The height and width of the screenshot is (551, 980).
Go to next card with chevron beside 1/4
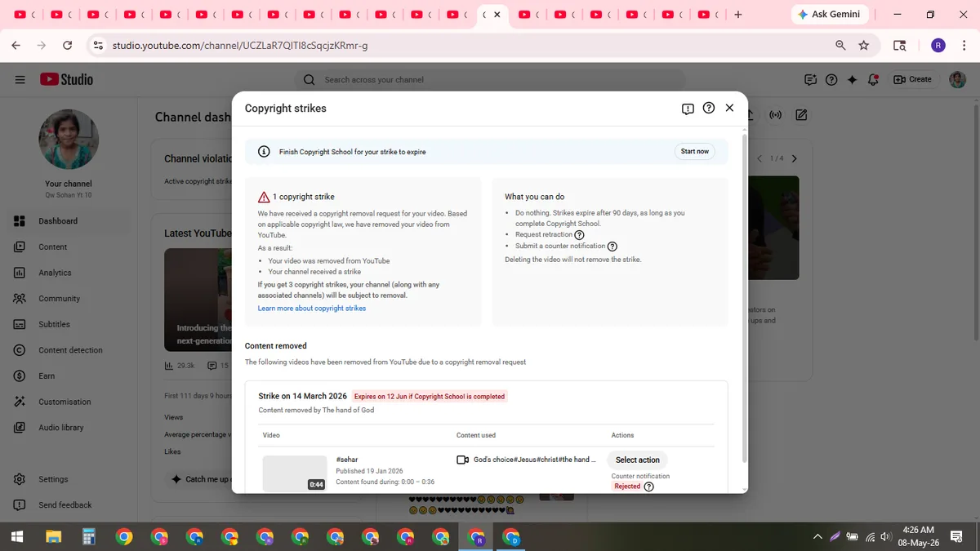click(x=795, y=158)
